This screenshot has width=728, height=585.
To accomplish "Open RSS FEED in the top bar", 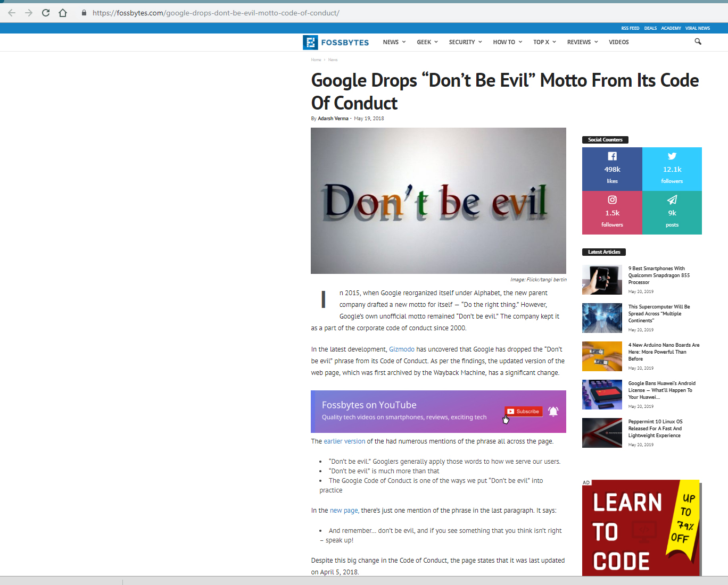I will pos(630,28).
